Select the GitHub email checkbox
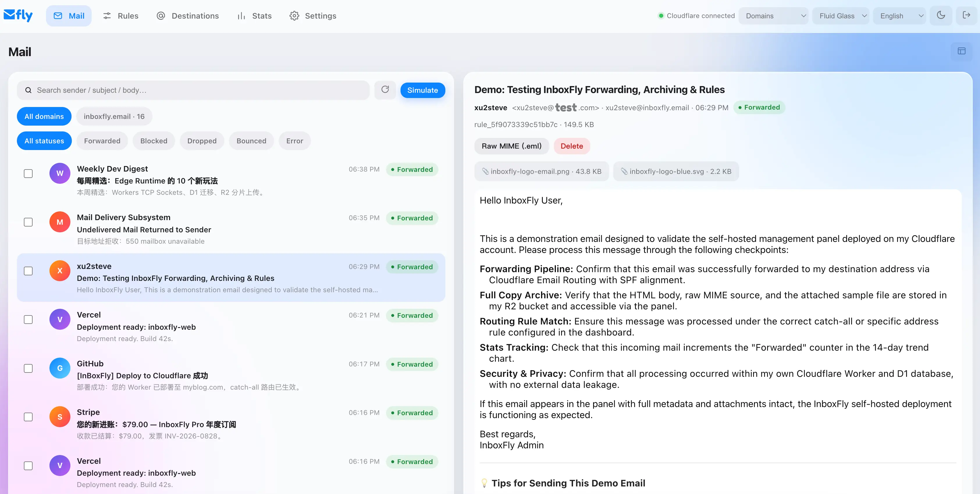This screenshot has height=494, width=980. point(28,368)
